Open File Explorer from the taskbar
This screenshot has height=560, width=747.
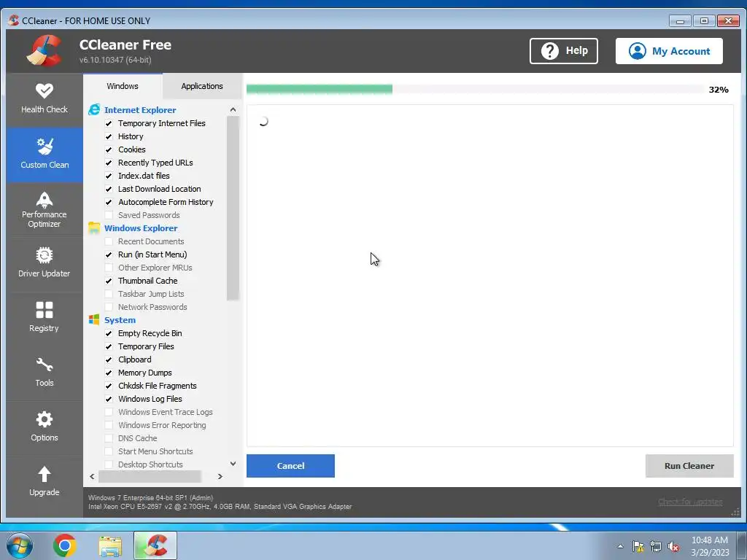click(110, 546)
